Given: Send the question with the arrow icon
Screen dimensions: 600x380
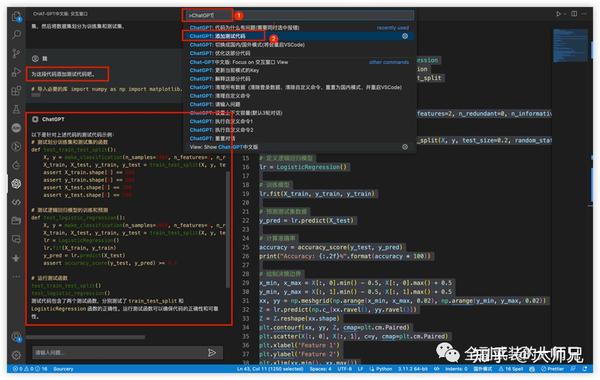Looking at the screenshot, I should [x=212, y=352].
